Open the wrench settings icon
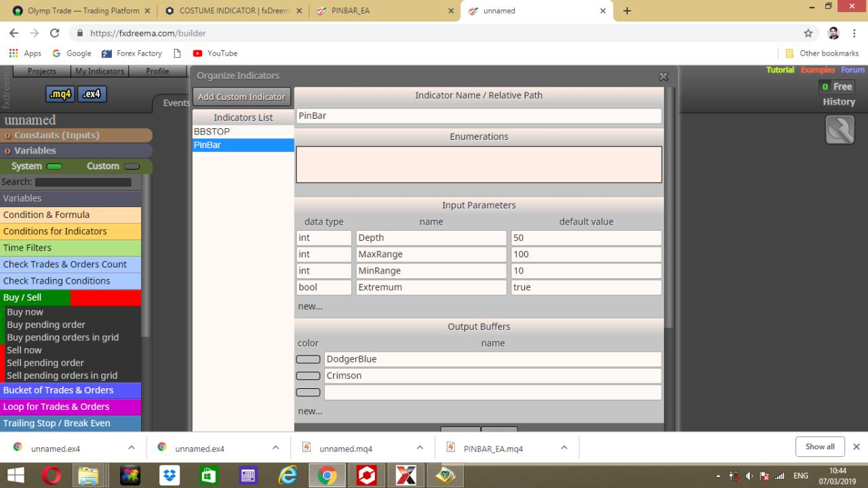This screenshot has width=868, height=488. 840,129
